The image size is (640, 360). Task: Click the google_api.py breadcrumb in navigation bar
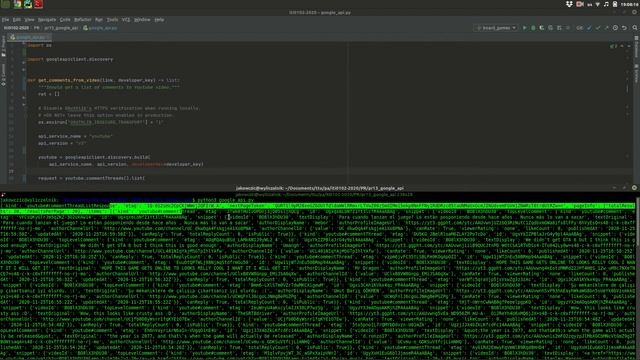coord(100,28)
